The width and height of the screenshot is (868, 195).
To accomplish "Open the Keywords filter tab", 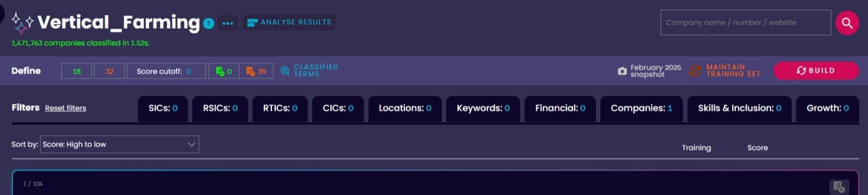I will click(483, 108).
